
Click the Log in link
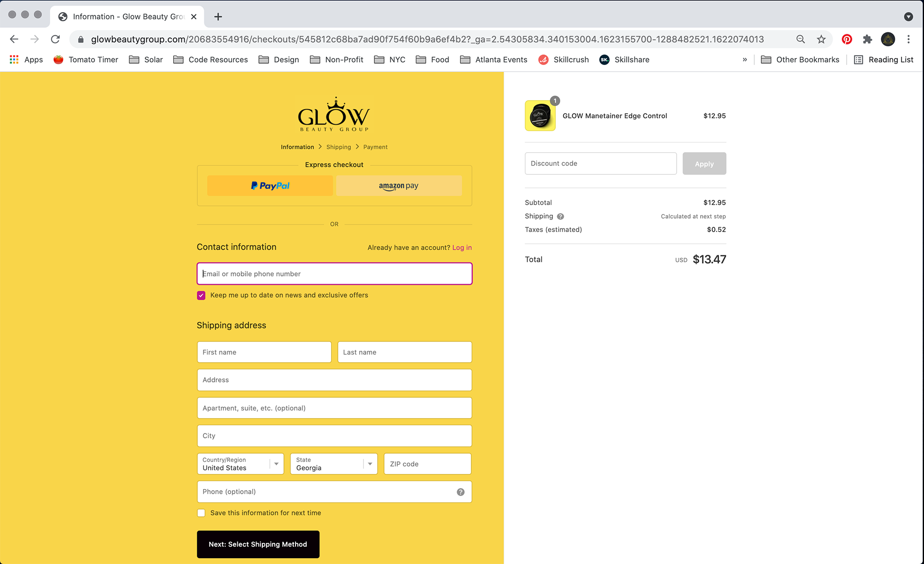click(x=462, y=248)
